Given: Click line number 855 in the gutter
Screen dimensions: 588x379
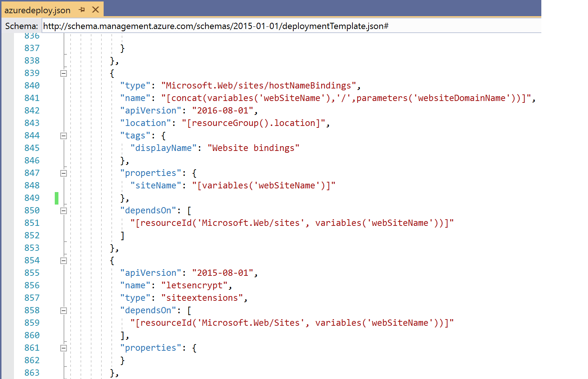Looking at the screenshot, I should tap(32, 273).
